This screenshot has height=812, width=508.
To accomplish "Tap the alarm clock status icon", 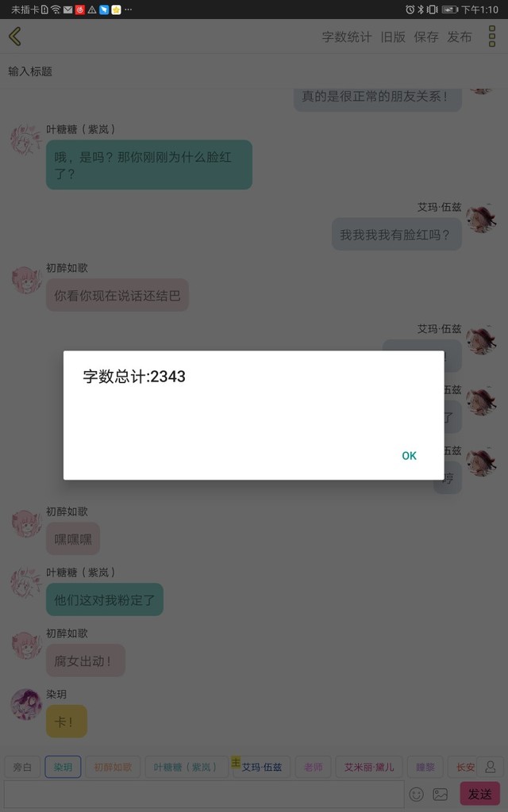I will point(410,10).
